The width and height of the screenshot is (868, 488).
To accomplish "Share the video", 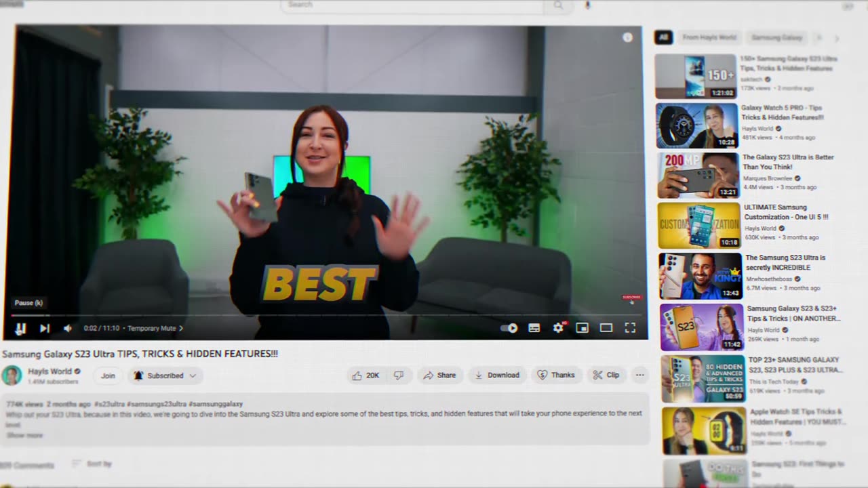I will 439,375.
